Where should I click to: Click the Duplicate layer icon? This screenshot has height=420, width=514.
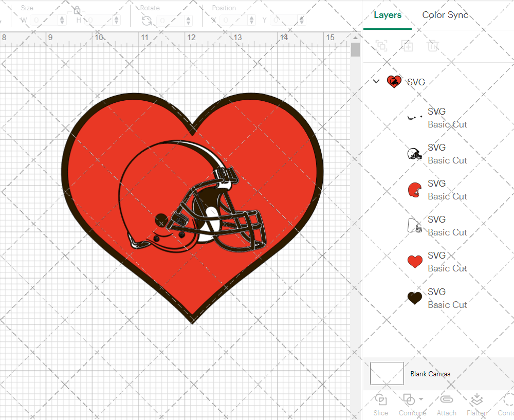pyautogui.click(x=407, y=46)
